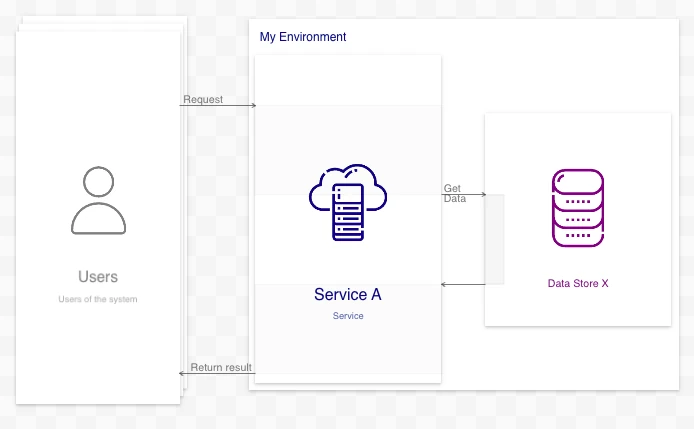This screenshot has height=429, width=694.
Task: Select the "Get Data" connector label
Action: [x=453, y=193]
